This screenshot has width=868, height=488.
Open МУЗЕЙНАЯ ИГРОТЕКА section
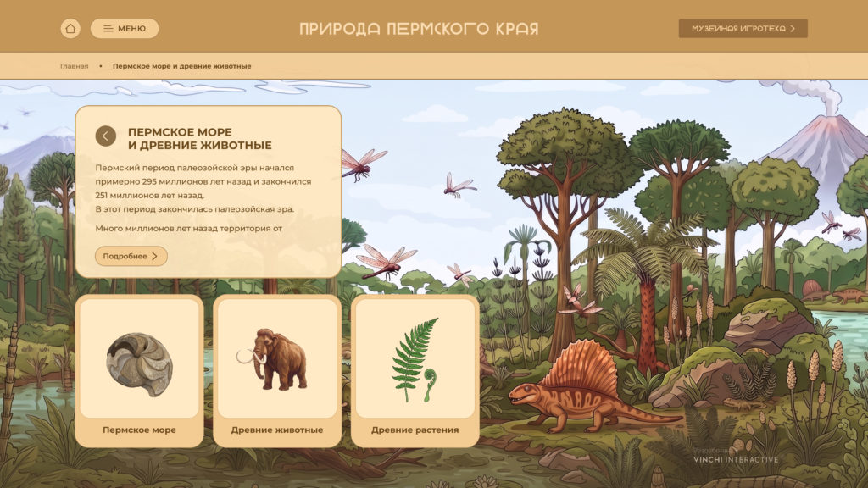(x=743, y=28)
